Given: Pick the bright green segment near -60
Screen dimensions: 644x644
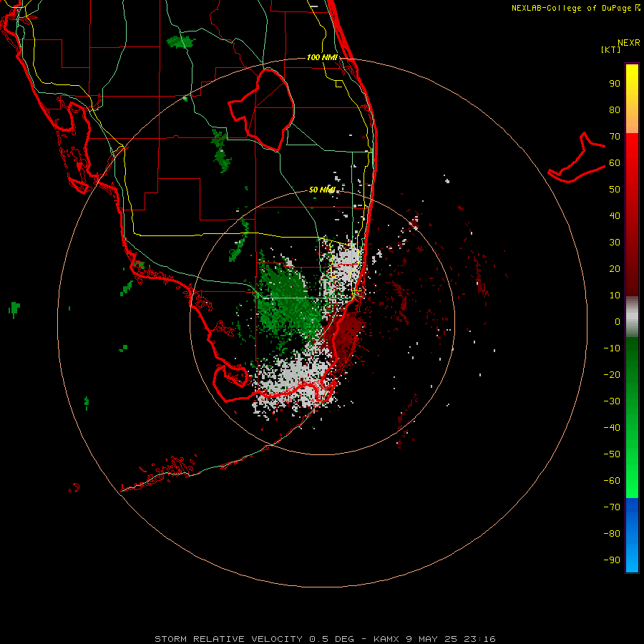Looking at the screenshot, I should 632,481.
